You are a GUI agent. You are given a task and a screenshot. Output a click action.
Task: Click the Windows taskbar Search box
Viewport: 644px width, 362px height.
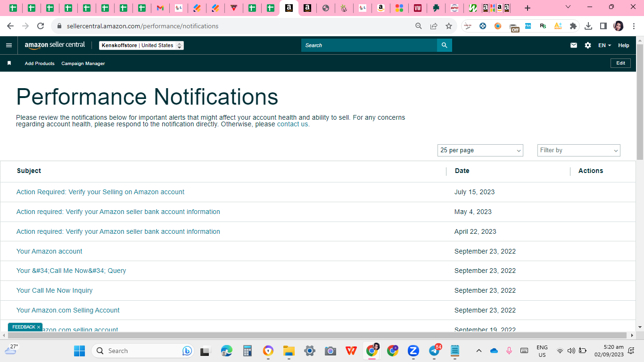(x=143, y=351)
